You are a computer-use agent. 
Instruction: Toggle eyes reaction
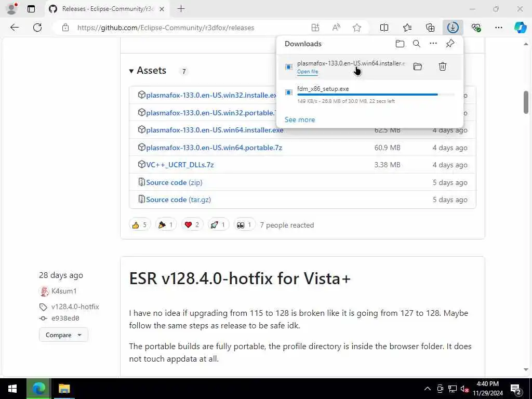[244, 224]
